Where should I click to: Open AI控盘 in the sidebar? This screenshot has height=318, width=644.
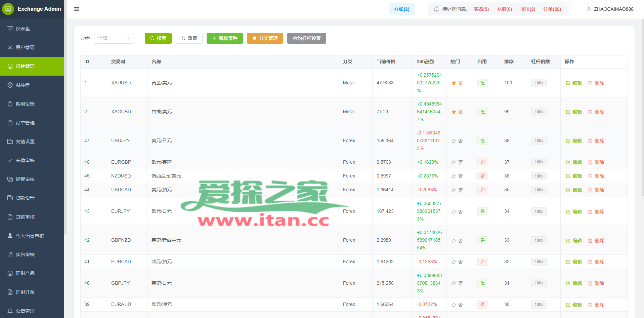pyautogui.click(x=32, y=85)
